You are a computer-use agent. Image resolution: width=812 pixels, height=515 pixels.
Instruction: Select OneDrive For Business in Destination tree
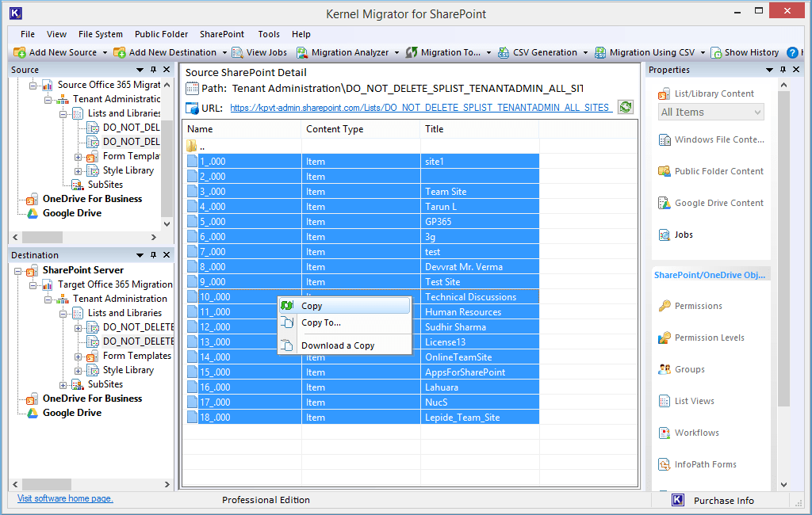point(92,399)
